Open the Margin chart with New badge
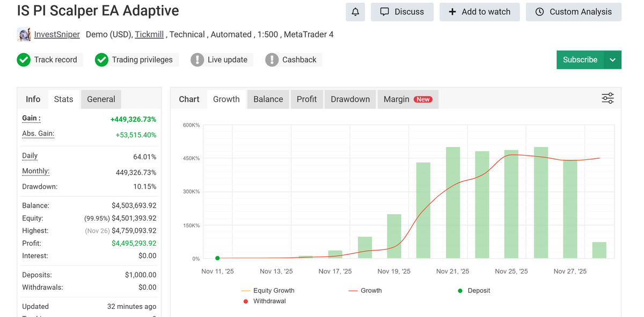The image size is (644, 317). (x=407, y=99)
